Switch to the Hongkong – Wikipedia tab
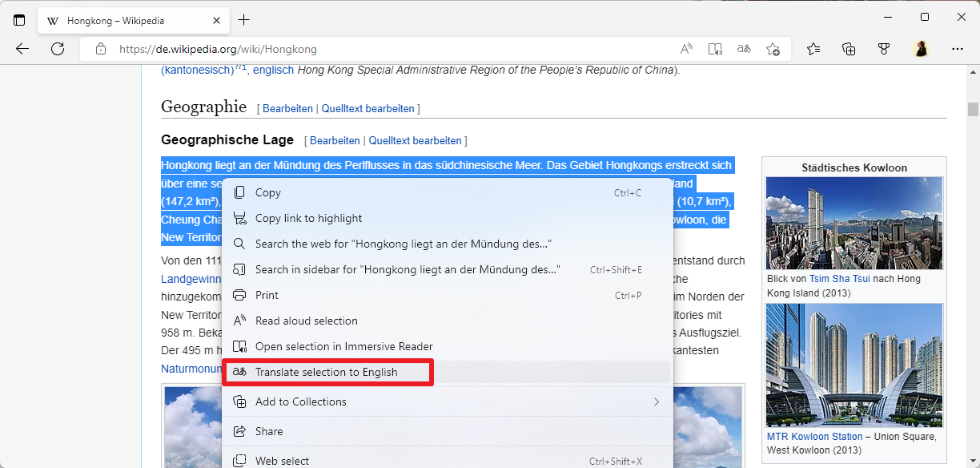The image size is (980, 468). [x=132, y=20]
